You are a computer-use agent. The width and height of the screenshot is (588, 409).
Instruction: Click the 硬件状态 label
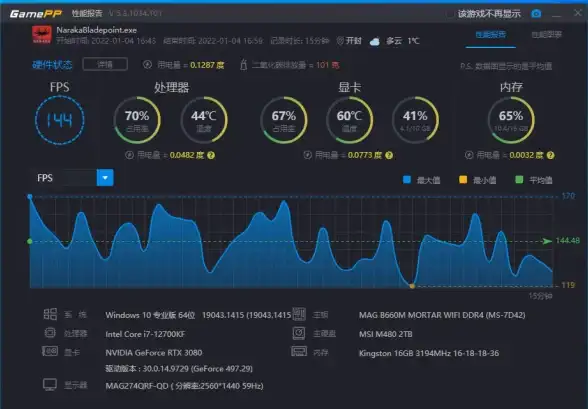pyautogui.click(x=52, y=65)
